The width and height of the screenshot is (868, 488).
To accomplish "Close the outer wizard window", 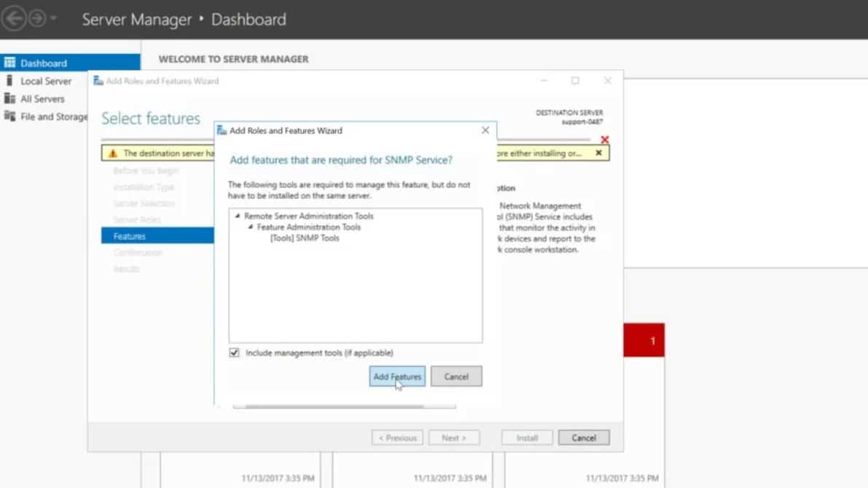I will (x=607, y=81).
